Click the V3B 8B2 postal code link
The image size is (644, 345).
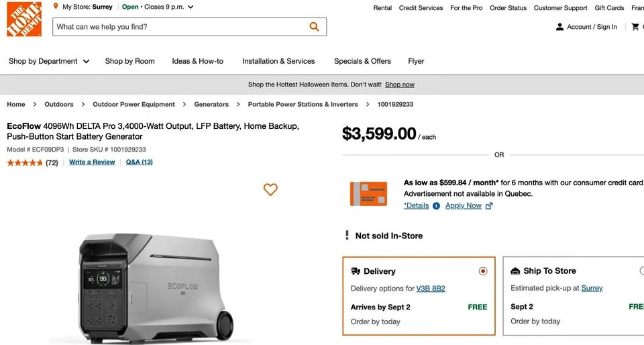point(431,289)
